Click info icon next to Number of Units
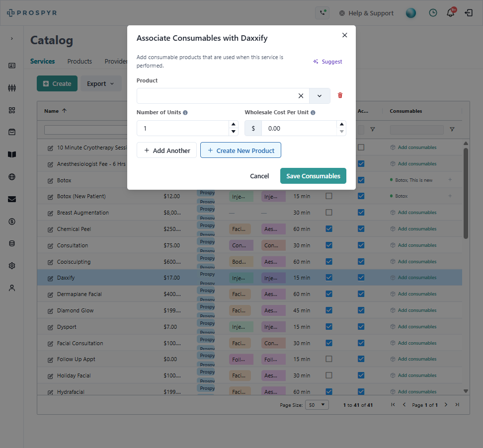Screen dimensions: 483x448 click(185, 113)
